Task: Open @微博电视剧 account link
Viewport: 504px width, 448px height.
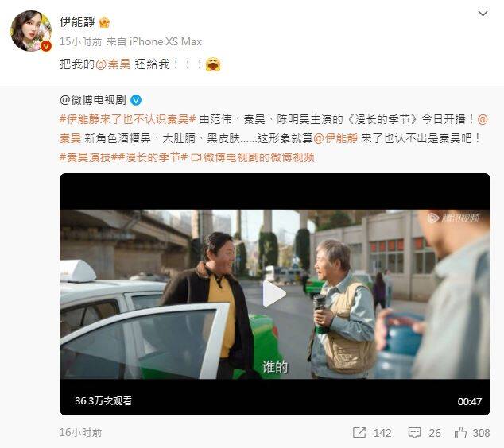Action: (x=93, y=100)
